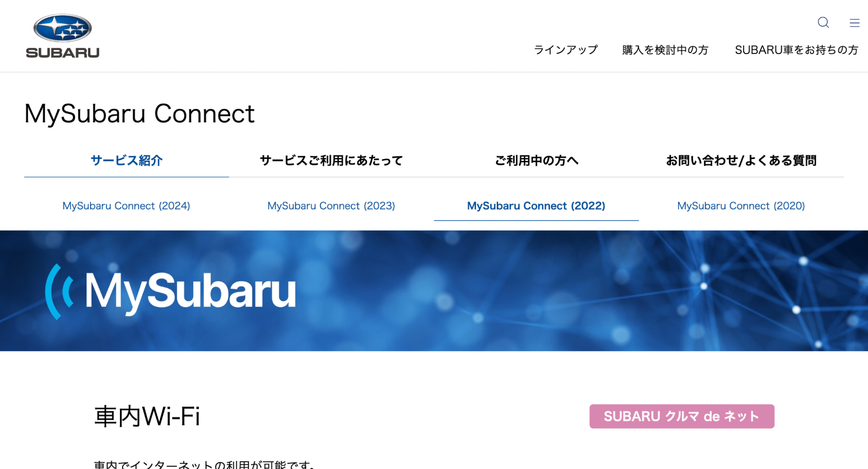Open MySubaru Connect (2020)
The height and width of the screenshot is (469, 868).
point(741,206)
